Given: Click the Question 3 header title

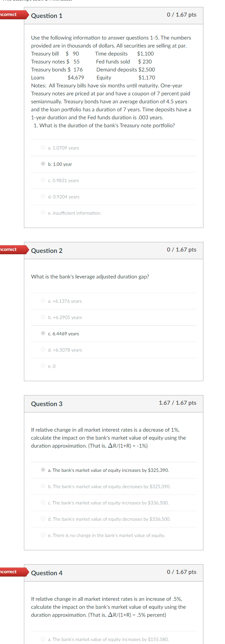Looking at the screenshot, I should point(47,404).
